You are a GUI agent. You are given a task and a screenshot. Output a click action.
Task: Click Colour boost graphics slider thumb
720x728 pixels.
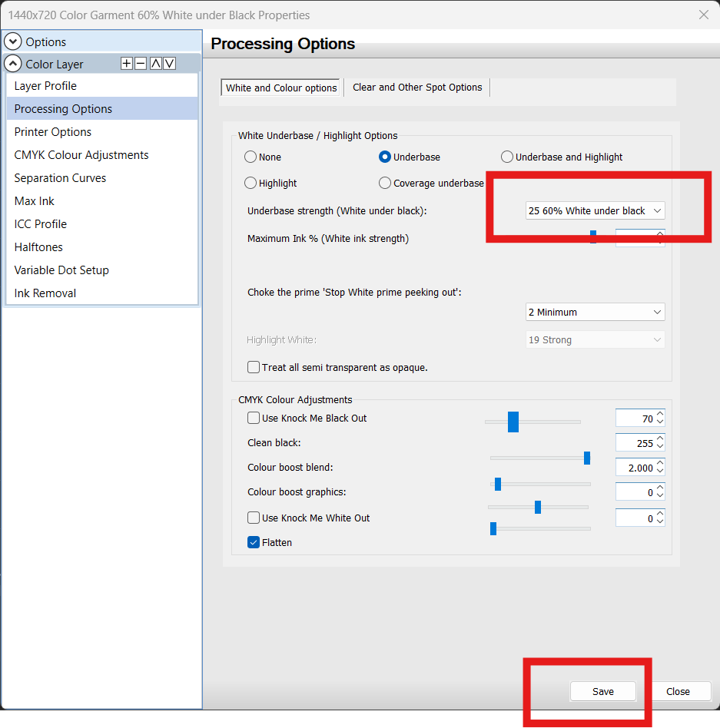pos(538,507)
